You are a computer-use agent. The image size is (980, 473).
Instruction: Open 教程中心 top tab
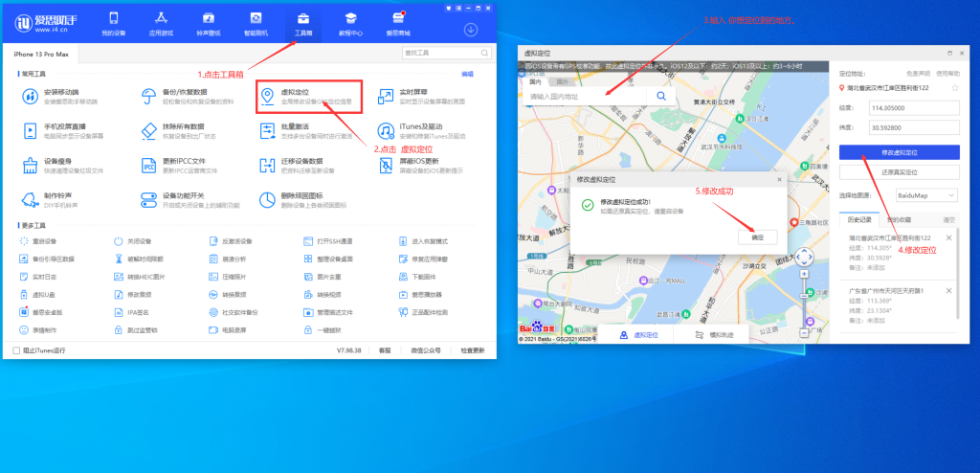click(350, 23)
